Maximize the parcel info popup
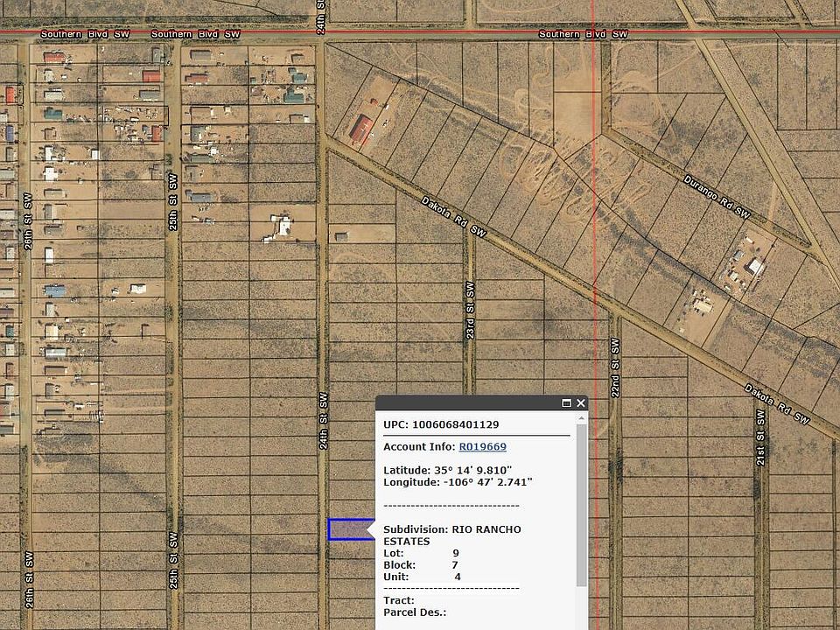The height and width of the screenshot is (630, 840). [566, 403]
